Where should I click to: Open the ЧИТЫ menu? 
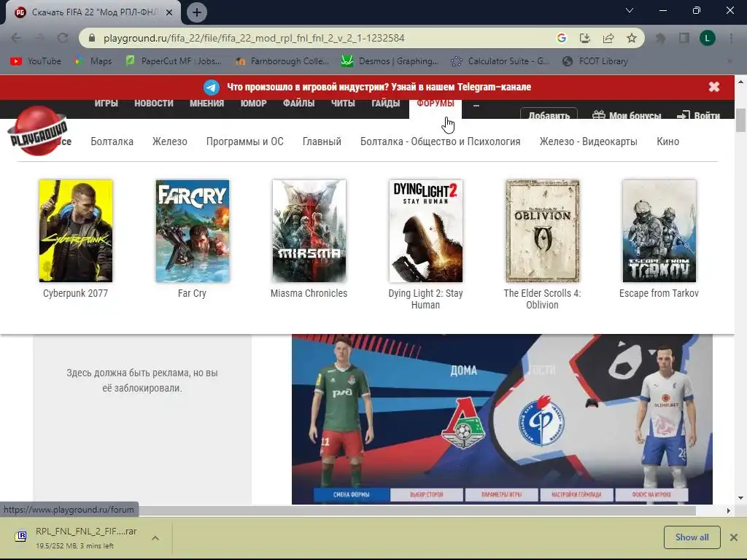click(343, 104)
